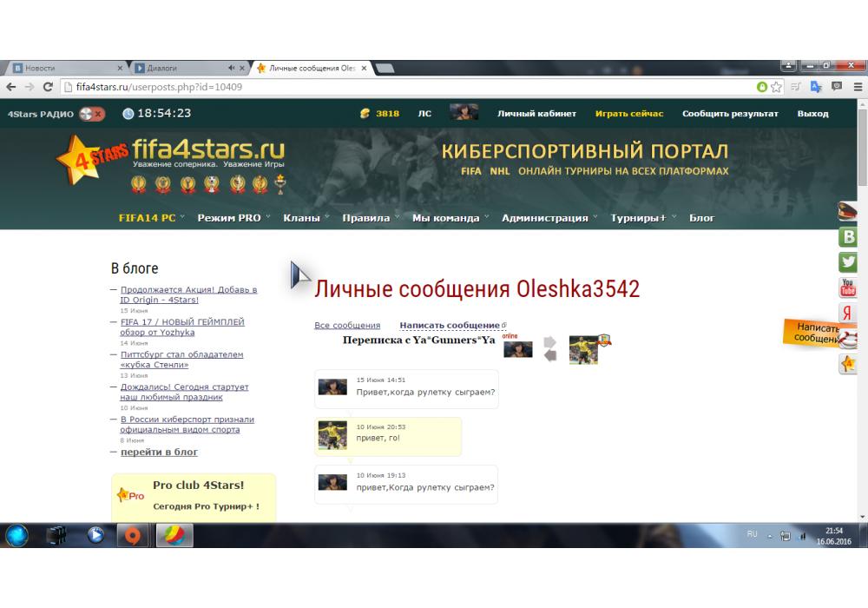Screen dimensions: 868x608
Task: Mute audio icon on Диалоги tab
Action: point(231,68)
